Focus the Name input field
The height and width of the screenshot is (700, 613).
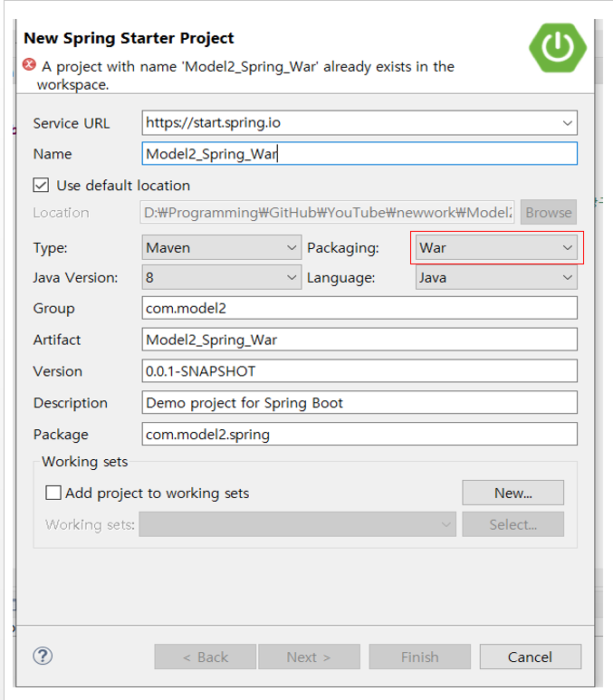coord(359,154)
